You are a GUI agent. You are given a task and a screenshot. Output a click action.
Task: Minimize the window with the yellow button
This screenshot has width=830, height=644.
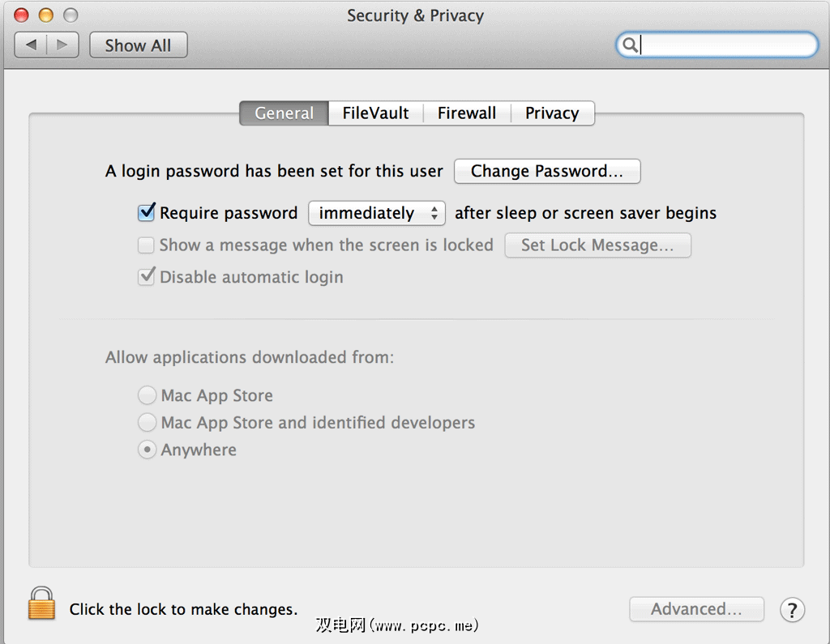46,15
